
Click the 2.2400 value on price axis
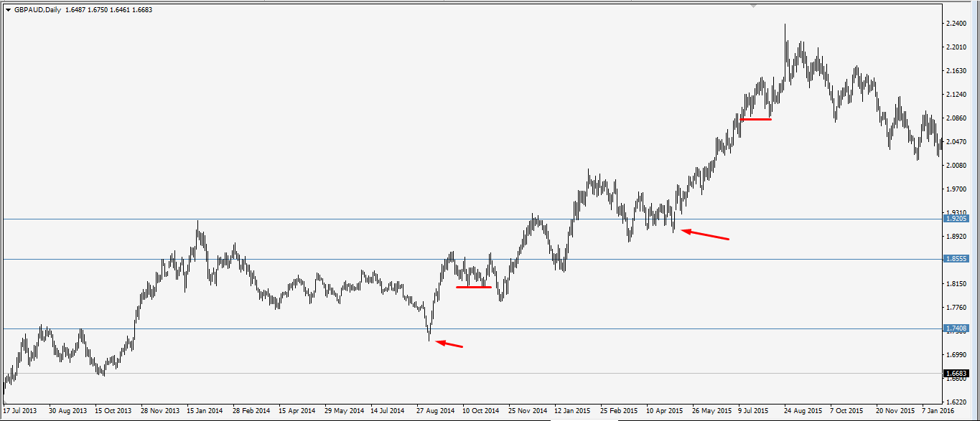(x=956, y=23)
